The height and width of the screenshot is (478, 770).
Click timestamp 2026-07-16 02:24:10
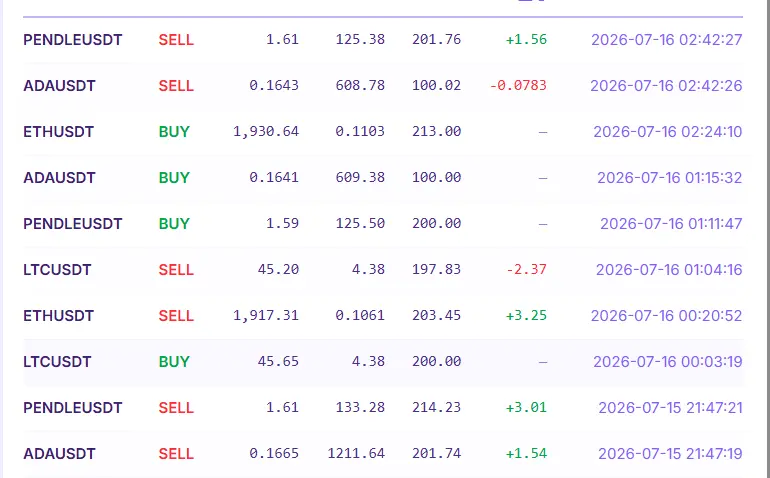coord(667,132)
